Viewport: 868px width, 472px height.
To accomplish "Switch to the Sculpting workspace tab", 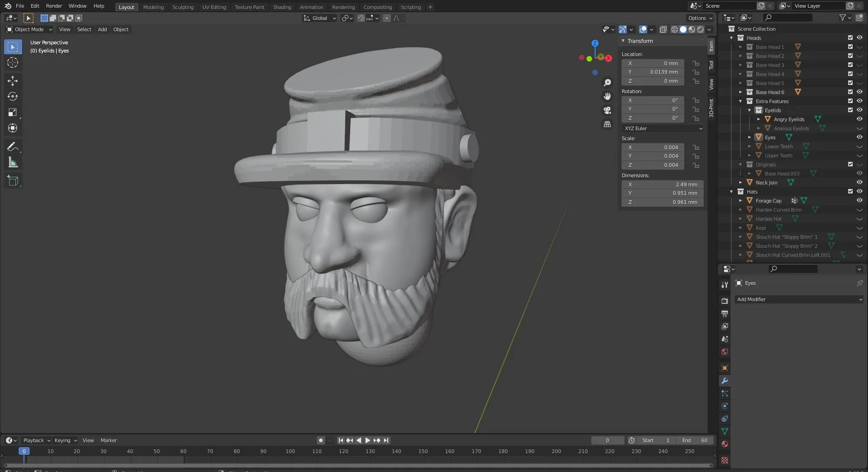I will (x=183, y=7).
